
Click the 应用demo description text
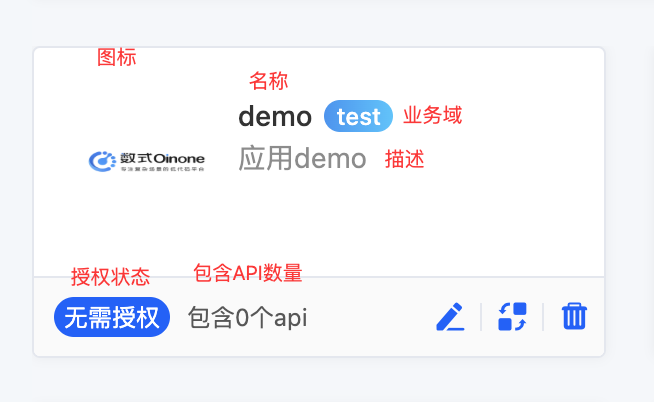tap(302, 158)
